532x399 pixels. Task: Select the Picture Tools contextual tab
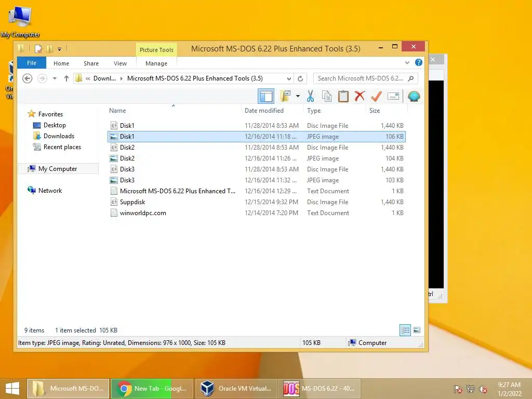tap(156, 49)
